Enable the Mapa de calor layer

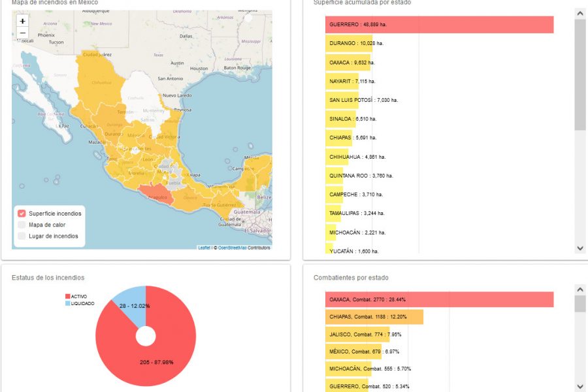point(22,225)
